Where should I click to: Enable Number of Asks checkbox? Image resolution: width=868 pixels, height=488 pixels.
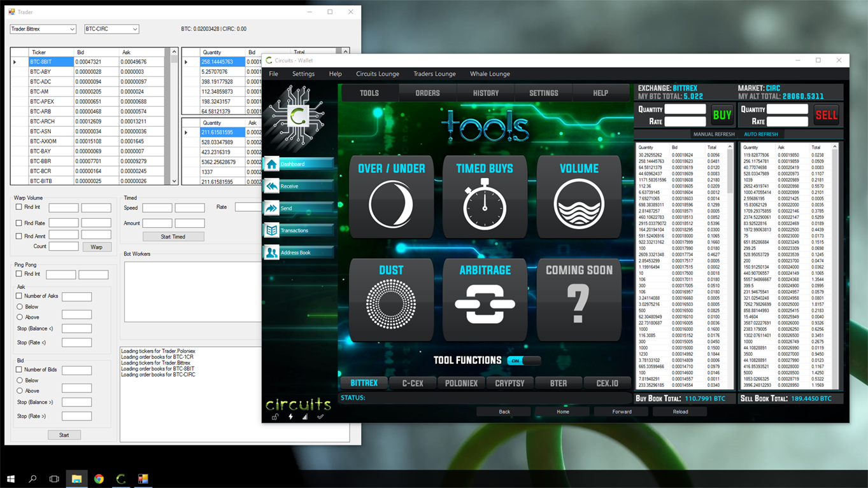coord(18,296)
